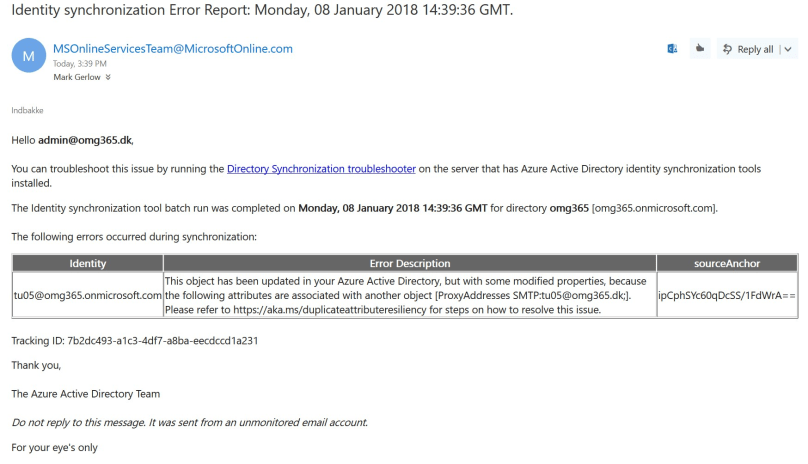Click the translate message icon
This screenshot has height=464, width=808.
point(673,49)
